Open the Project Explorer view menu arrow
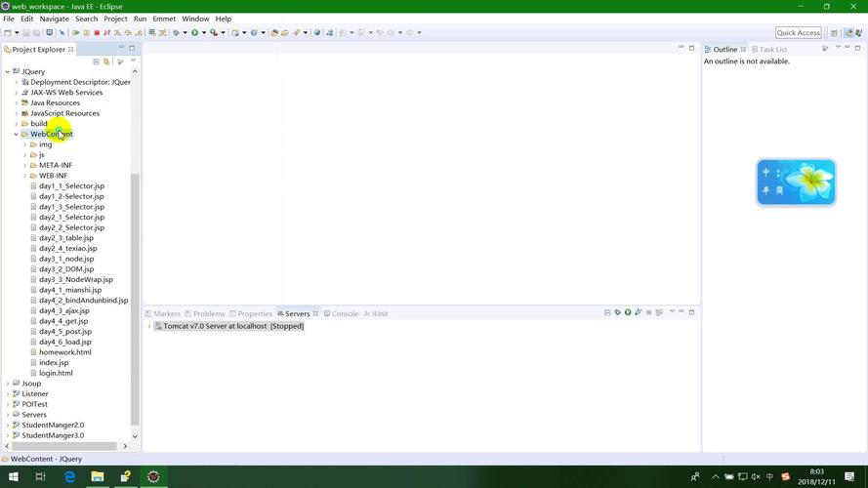The width and height of the screenshot is (868, 488). coord(133,61)
